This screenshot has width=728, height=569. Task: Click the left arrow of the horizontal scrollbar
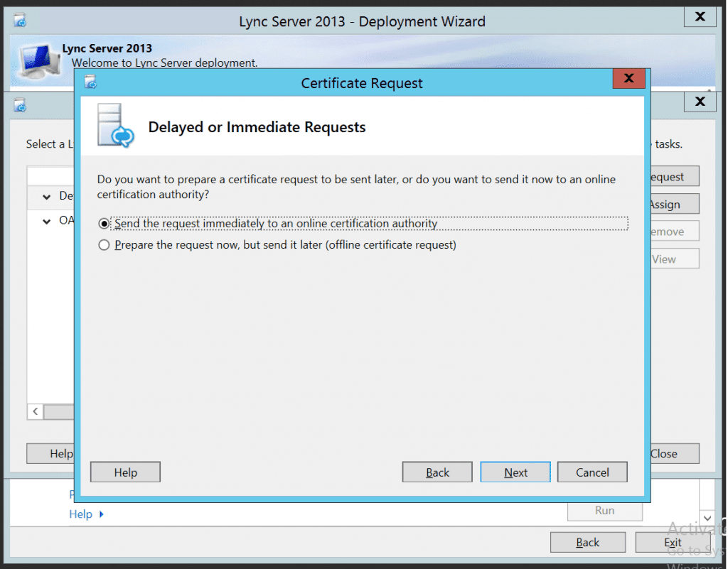coord(35,411)
